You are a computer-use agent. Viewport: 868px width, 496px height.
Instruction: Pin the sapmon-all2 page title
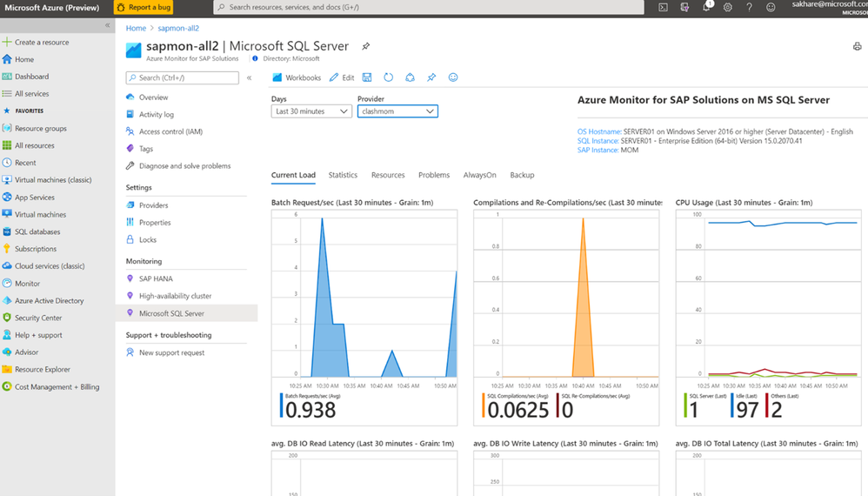[366, 46]
